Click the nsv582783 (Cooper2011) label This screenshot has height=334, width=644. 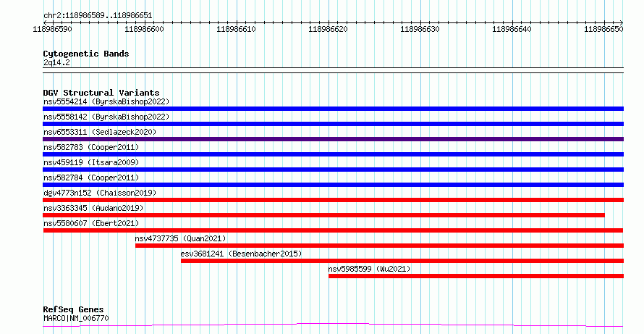coord(91,147)
